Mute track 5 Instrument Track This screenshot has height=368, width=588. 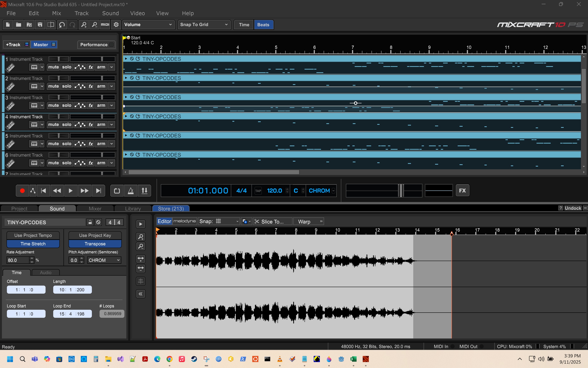pos(53,144)
